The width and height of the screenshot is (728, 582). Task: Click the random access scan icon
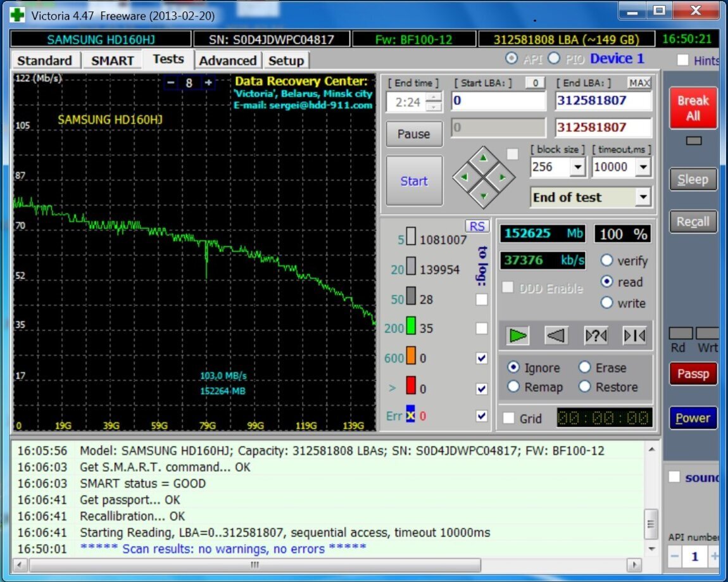596,336
